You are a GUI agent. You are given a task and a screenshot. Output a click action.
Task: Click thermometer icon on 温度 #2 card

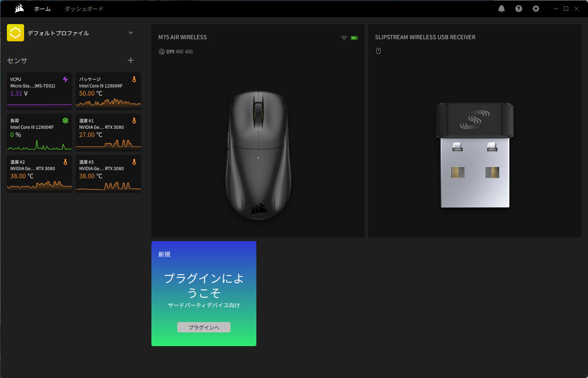[65, 162]
